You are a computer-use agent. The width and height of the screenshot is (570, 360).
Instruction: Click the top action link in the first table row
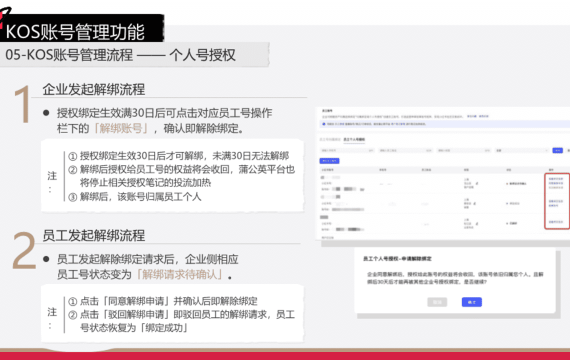pyautogui.click(x=556, y=179)
